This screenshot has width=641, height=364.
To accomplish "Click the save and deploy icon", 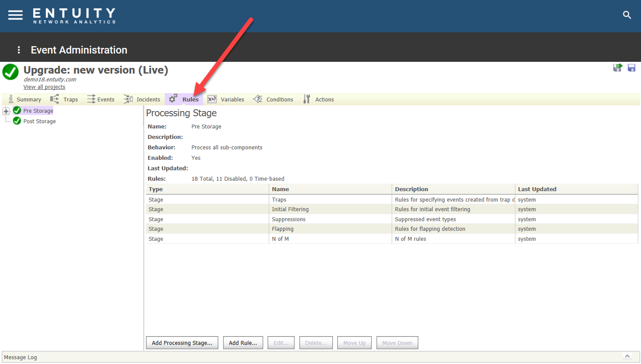I will [617, 67].
